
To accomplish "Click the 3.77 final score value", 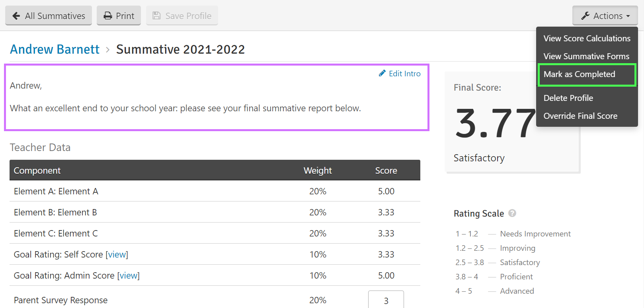I will tap(496, 124).
